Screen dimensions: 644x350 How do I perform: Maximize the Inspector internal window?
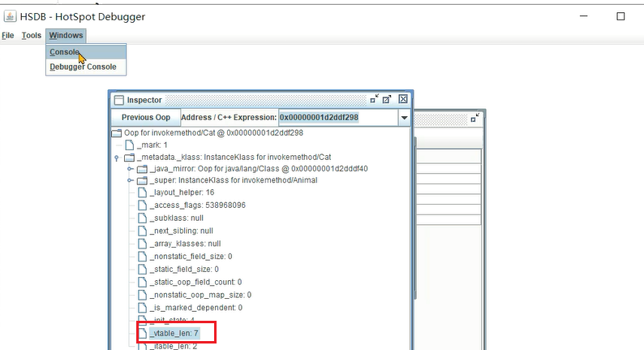(388, 99)
